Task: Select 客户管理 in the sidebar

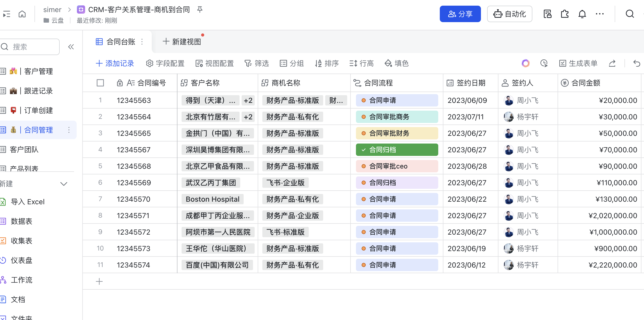Action: tap(38, 71)
